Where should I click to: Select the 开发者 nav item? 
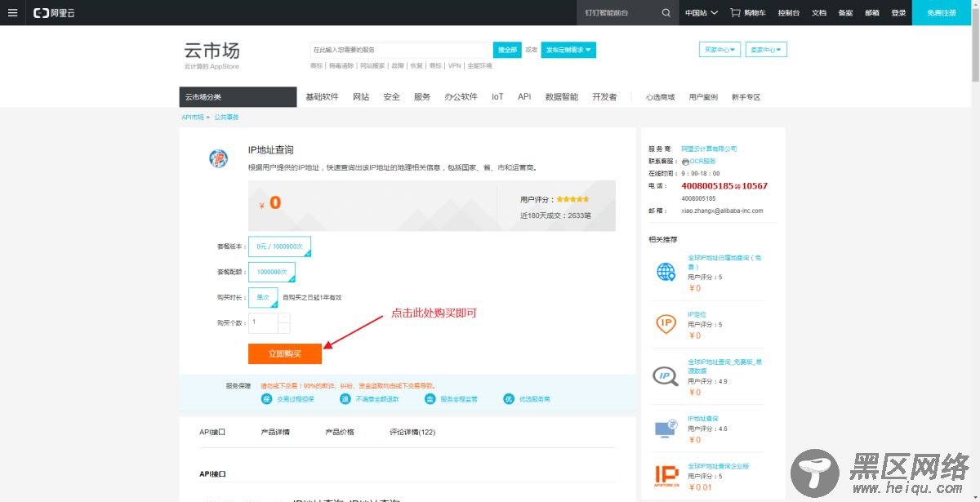click(x=604, y=97)
